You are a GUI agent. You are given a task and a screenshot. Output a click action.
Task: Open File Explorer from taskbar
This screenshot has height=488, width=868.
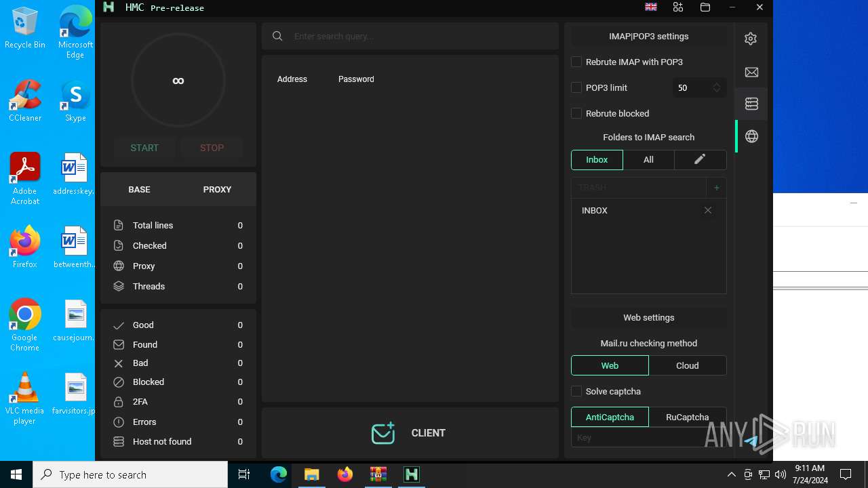pyautogui.click(x=311, y=474)
